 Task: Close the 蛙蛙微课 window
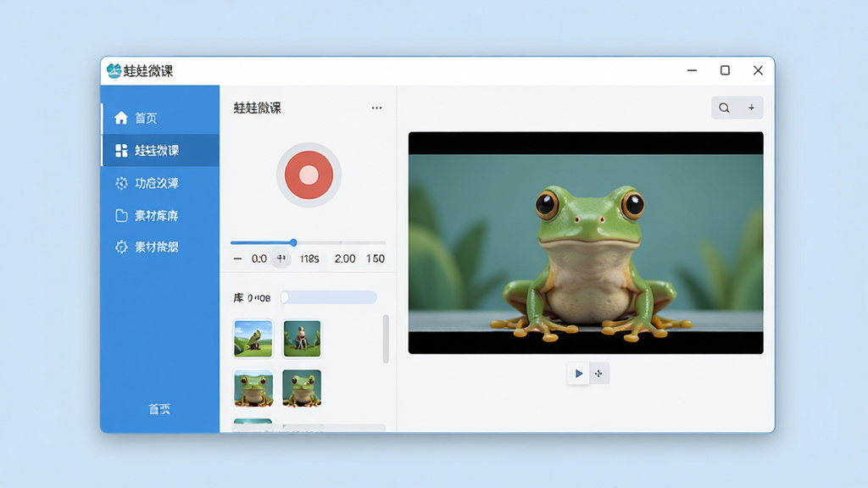[758, 70]
